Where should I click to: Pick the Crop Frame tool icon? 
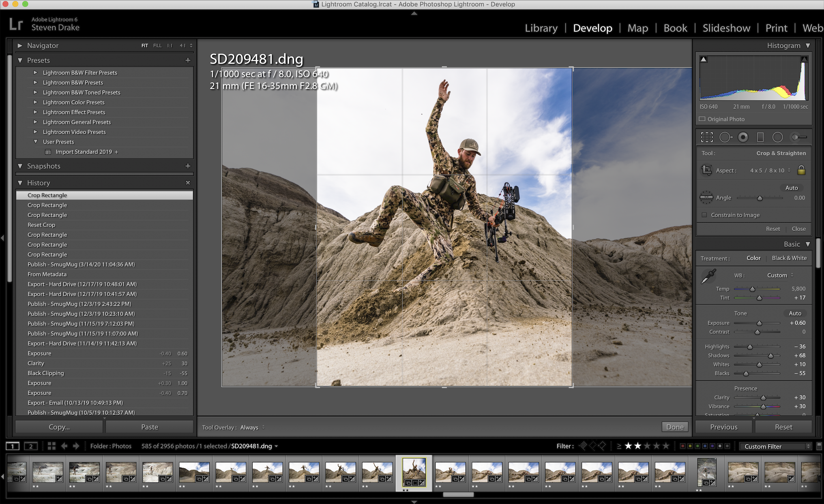[706, 170]
